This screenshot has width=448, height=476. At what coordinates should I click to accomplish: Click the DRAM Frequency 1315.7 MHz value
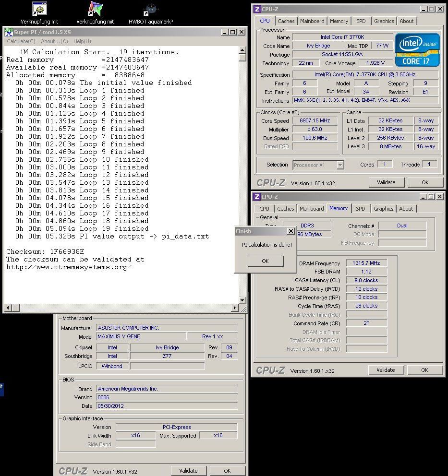366,263
